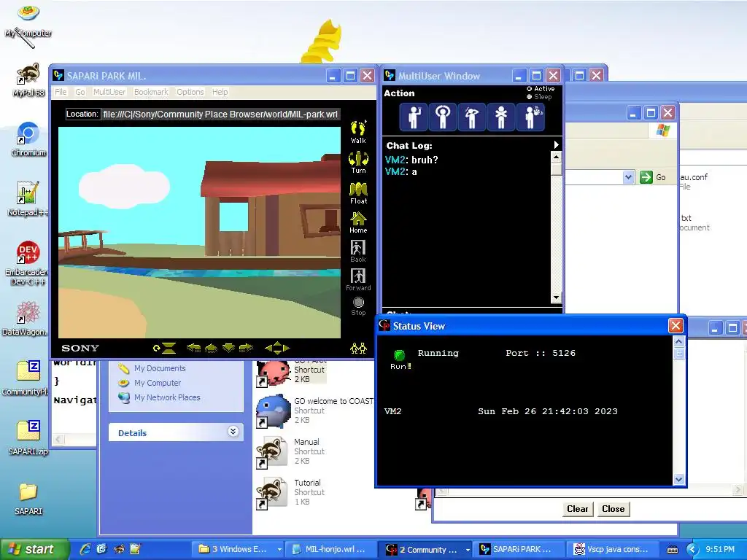Screen dimensions: 747x560
Task: Open the Bookmark menu
Action: point(151,92)
